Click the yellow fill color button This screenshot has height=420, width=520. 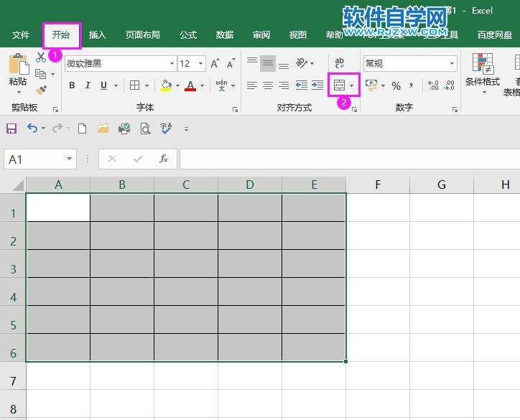167,85
